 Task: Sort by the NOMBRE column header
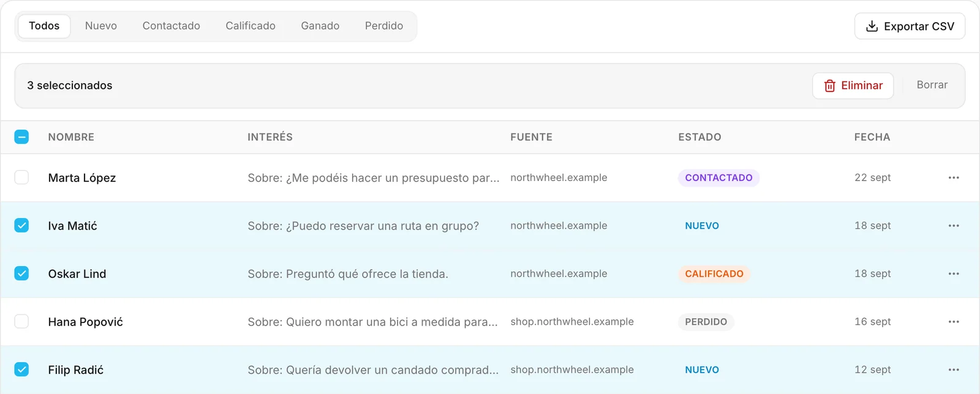tap(71, 137)
